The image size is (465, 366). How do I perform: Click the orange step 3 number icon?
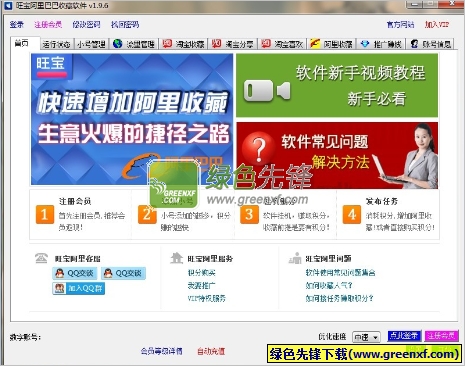coord(249,214)
